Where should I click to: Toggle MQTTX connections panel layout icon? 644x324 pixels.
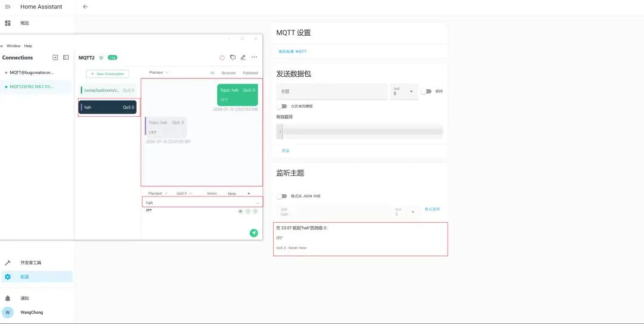pyautogui.click(x=66, y=57)
